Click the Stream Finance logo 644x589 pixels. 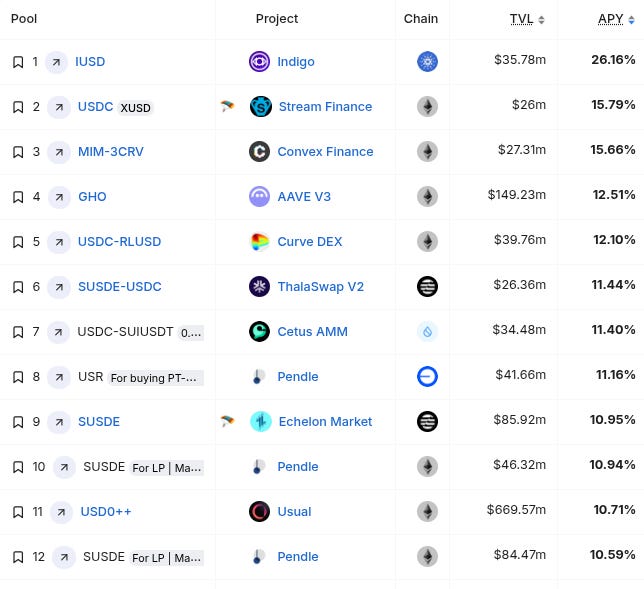coord(261,107)
